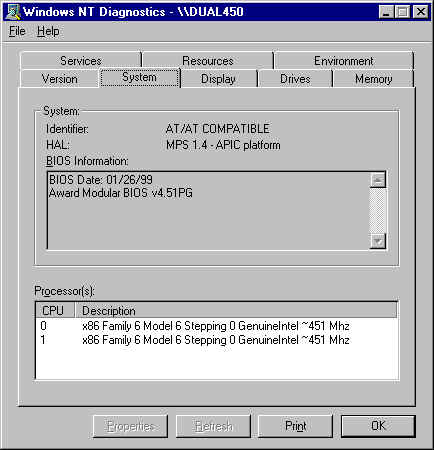Close the Windows NT Diagnostics window
434x450 pixels.
(x=421, y=12)
